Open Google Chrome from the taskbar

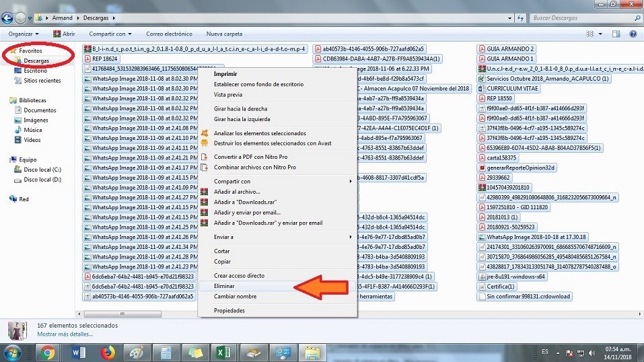[47, 352]
